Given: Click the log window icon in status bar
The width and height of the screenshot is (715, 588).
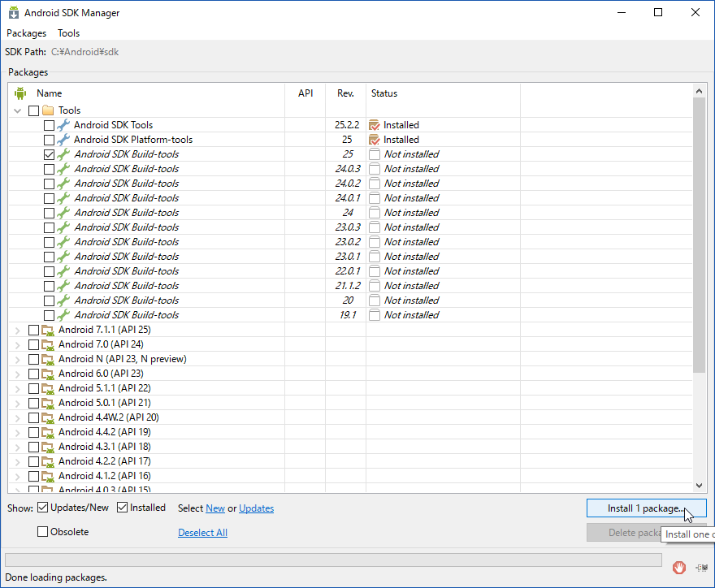Looking at the screenshot, I should [x=702, y=568].
